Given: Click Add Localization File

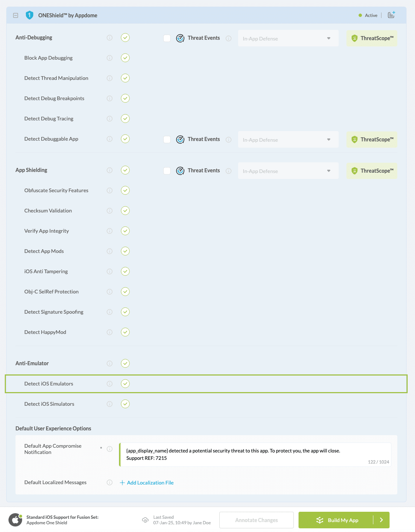Looking at the screenshot, I should click(x=147, y=482).
